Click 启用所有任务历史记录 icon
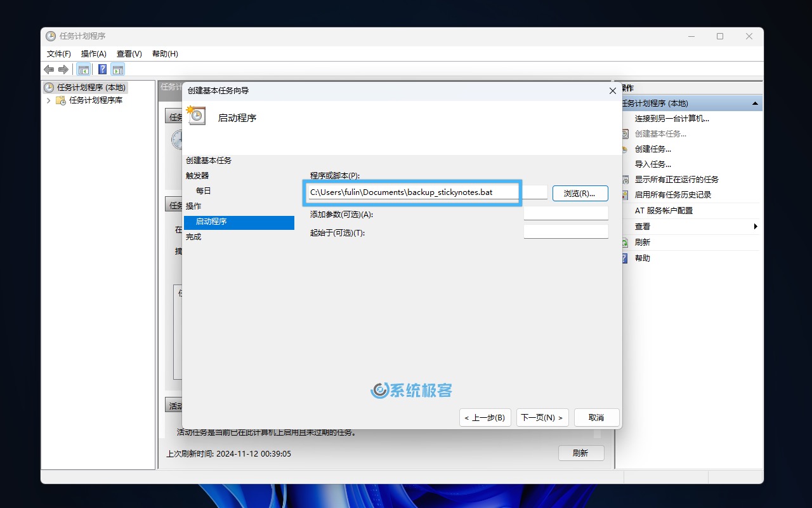 [x=624, y=194]
